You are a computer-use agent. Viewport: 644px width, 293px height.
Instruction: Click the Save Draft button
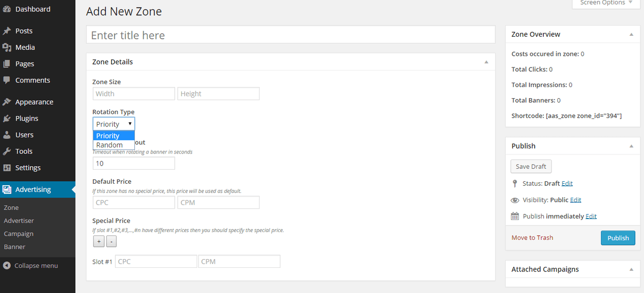531,167
